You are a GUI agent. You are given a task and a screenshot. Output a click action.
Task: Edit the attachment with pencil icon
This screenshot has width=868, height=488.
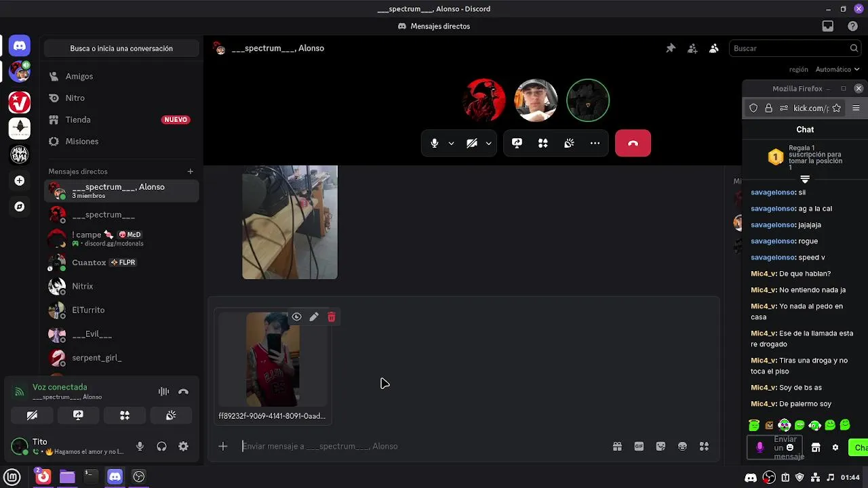(314, 317)
